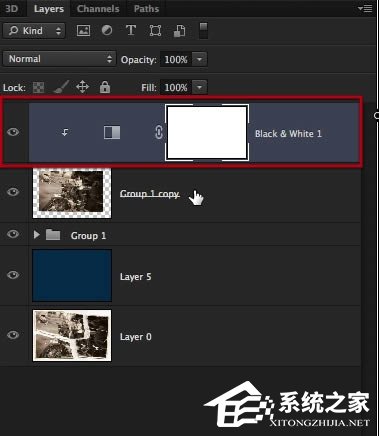
Task: Lock layer position icon
Action: click(82, 87)
